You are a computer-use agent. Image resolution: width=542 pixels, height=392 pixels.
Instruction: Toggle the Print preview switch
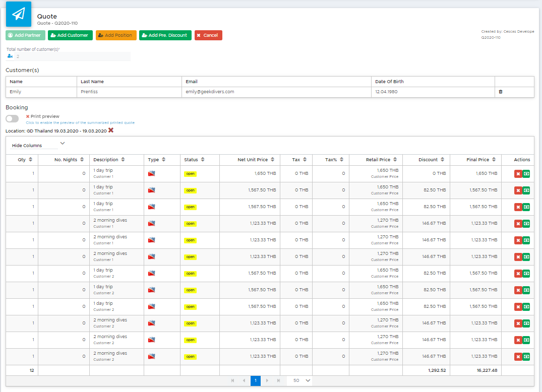[12, 119]
